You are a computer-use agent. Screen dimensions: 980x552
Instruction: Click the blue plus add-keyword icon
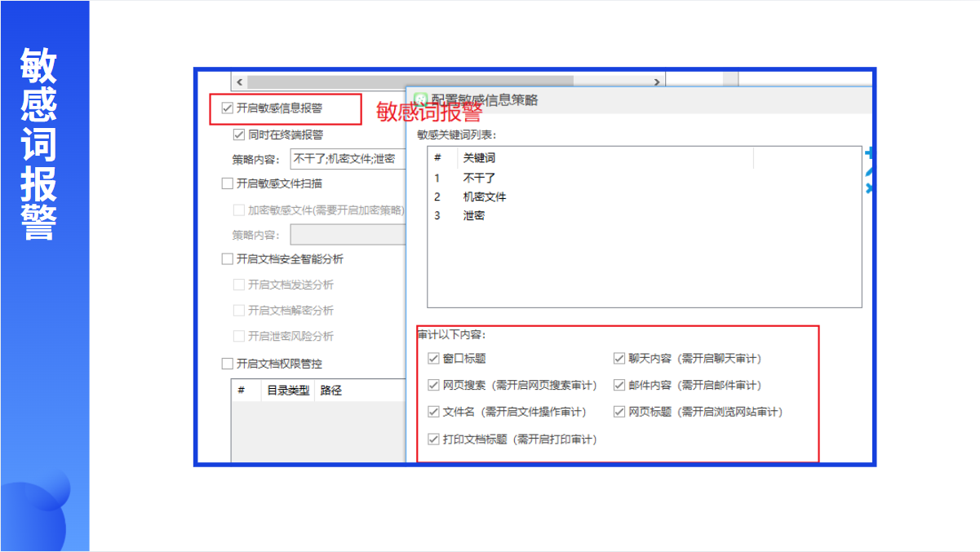[x=869, y=153]
